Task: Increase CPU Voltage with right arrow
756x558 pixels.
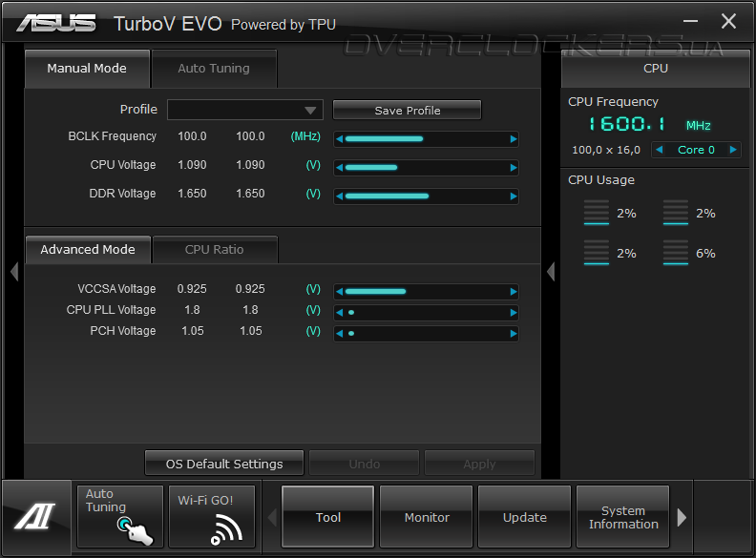Action: click(x=514, y=168)
